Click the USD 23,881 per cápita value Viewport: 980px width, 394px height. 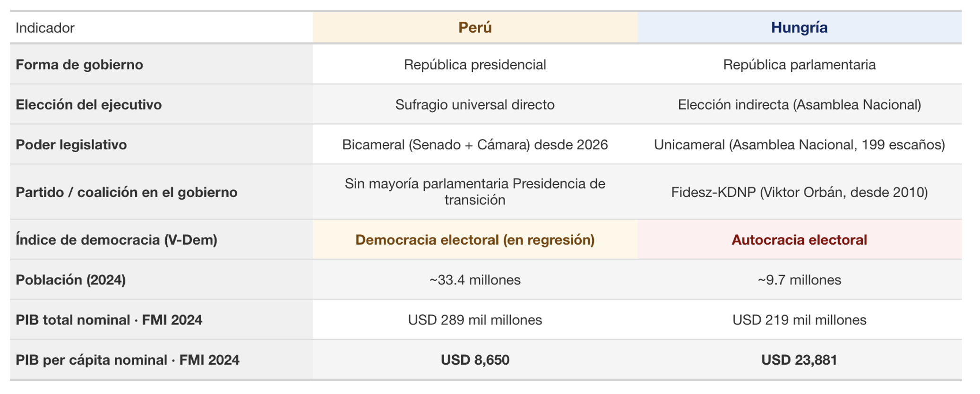click(x=799, y=360)
